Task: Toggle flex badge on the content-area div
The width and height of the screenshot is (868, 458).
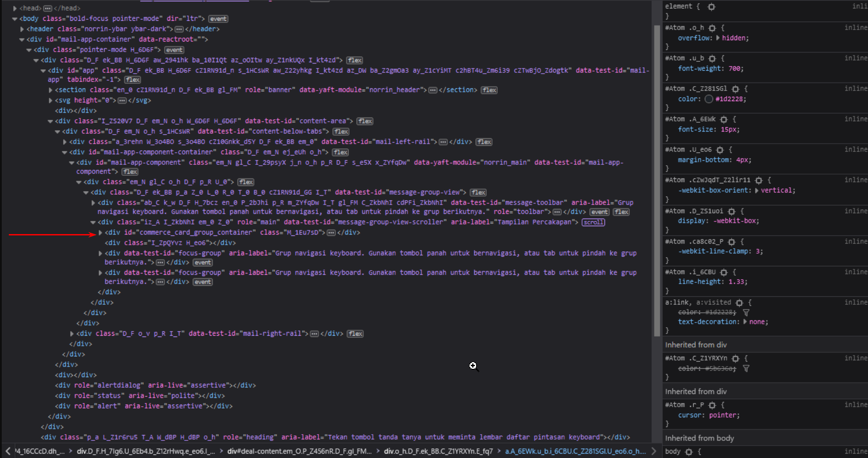Action: point(365,121)
